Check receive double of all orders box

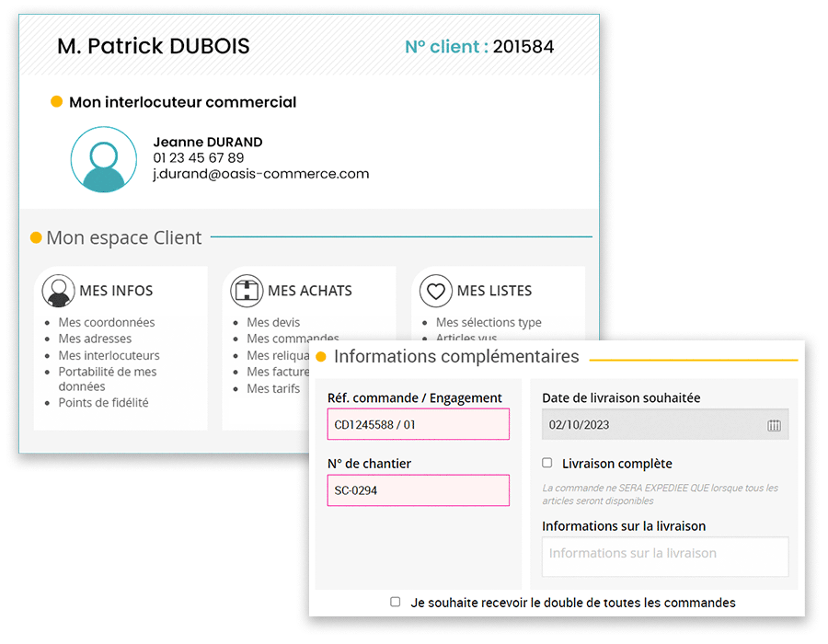point(395,602)
